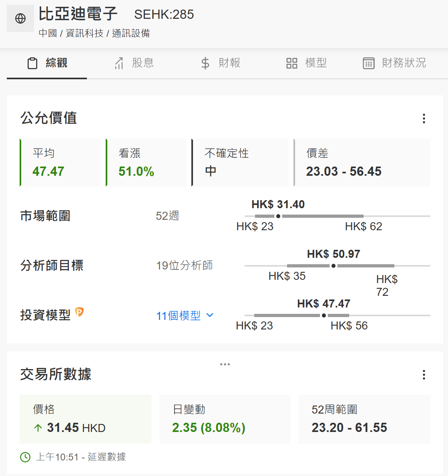Click the chart icon on 股息 tab

(119, 63)
